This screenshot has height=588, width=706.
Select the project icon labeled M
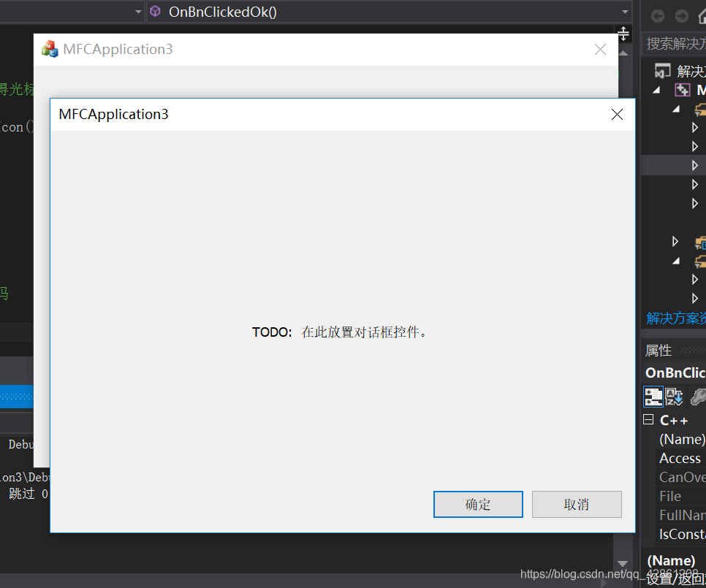click(x=682, y=90)
